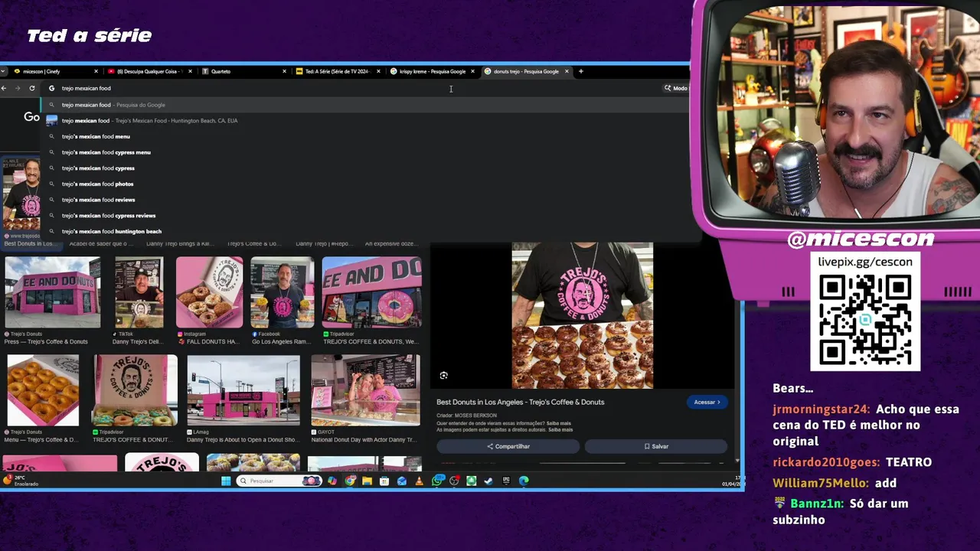Click the Compartilhar share button

[508, 446]
